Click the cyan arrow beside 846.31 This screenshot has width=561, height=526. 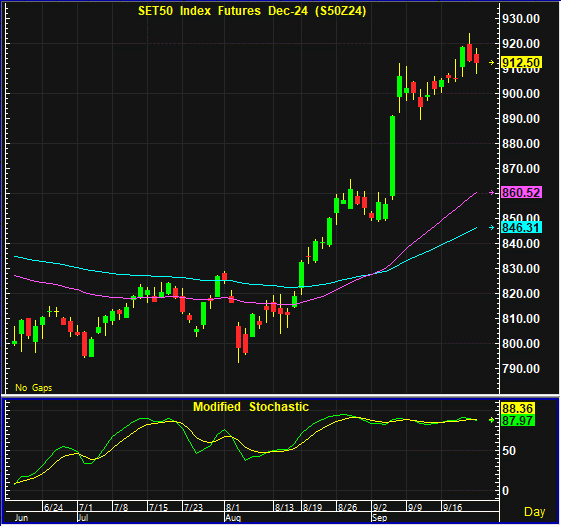[492, 228]
